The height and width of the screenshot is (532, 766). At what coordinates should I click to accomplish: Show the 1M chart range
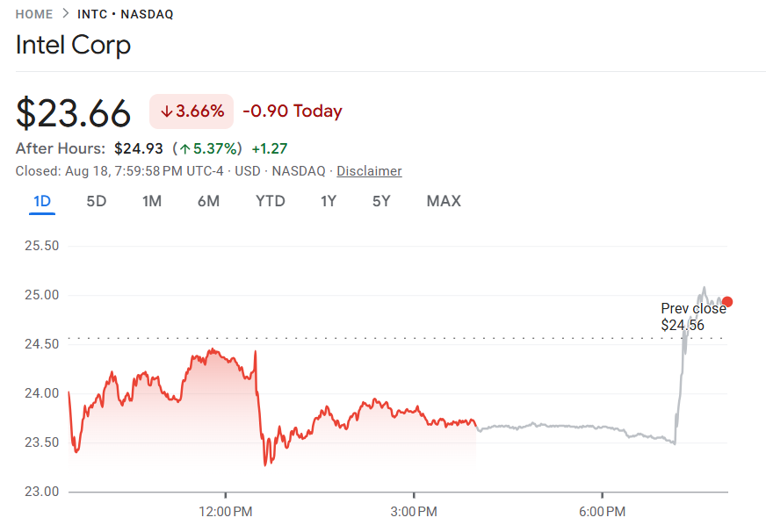(x=152, y=201)
